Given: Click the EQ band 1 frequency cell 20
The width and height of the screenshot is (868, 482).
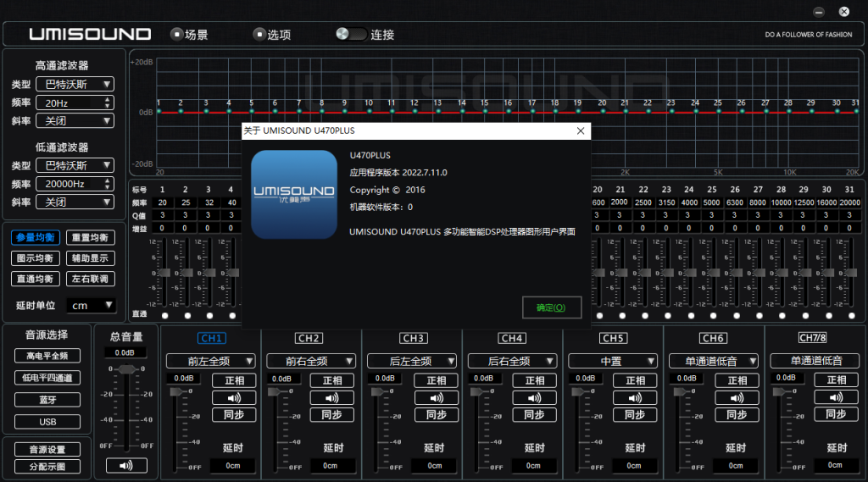Looking at the screenshot, I should pos(162,202).
